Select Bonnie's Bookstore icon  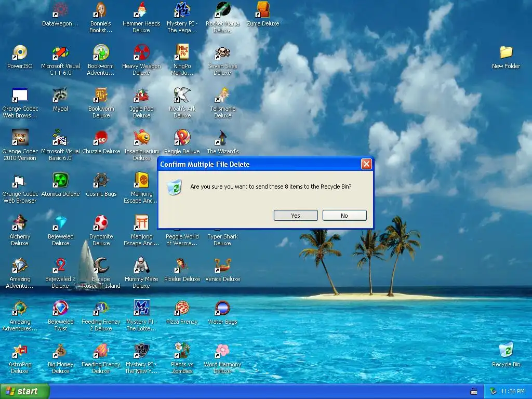(101, 18)
